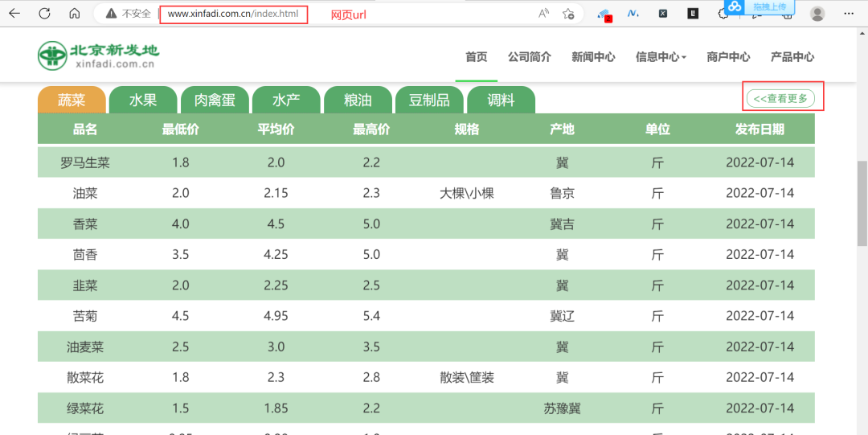Open the 新闻中心 navigation item
Viewport: 868px width, 435px height.
(x=593, y=56)
